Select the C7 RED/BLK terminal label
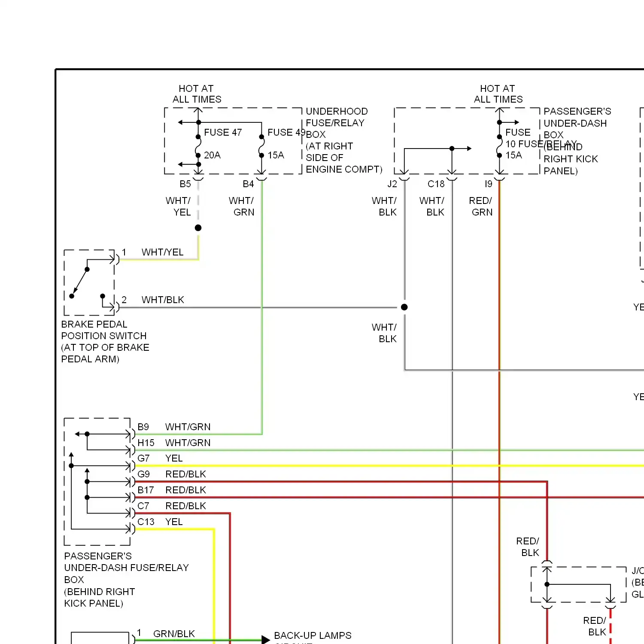The width and height of the screenshot is (644, 644). [x=172, y=506]
